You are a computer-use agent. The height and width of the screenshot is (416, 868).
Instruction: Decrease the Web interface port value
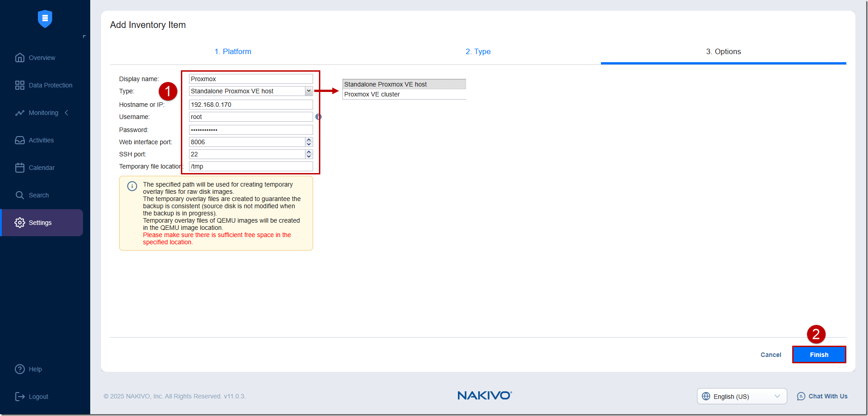(309, 144)
